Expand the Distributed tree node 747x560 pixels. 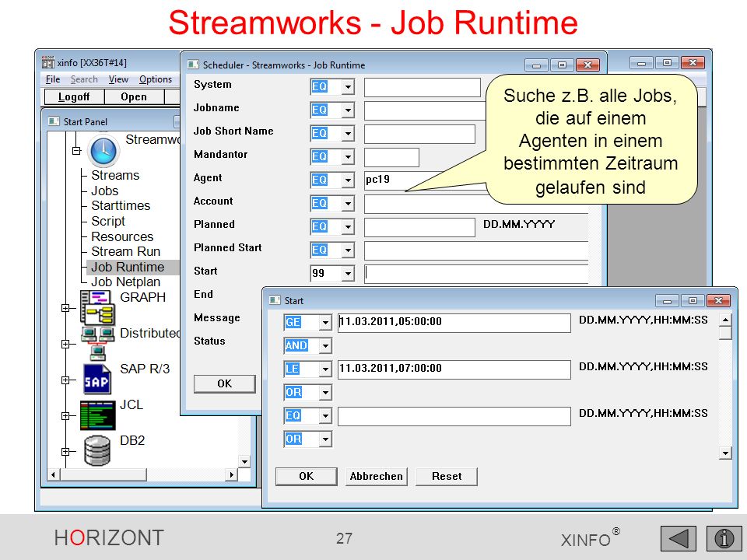click(x=65, y=344)
